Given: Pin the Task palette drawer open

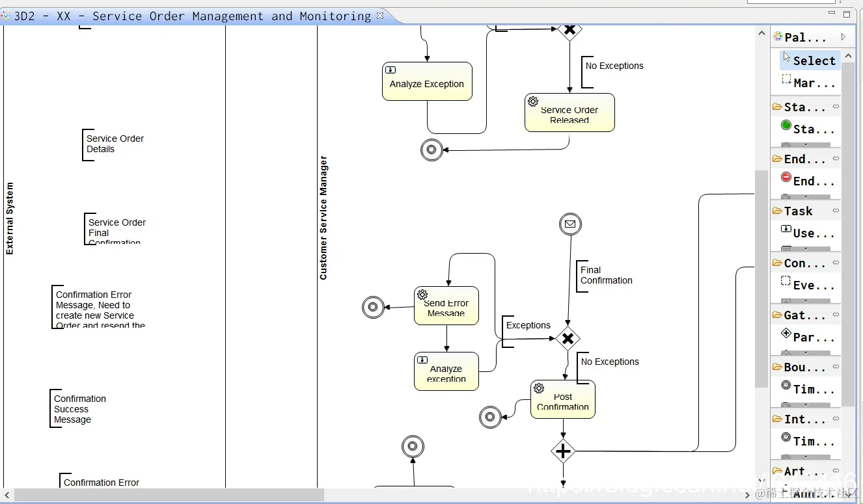Looking at the screenshot, I should tap(836, 211).
